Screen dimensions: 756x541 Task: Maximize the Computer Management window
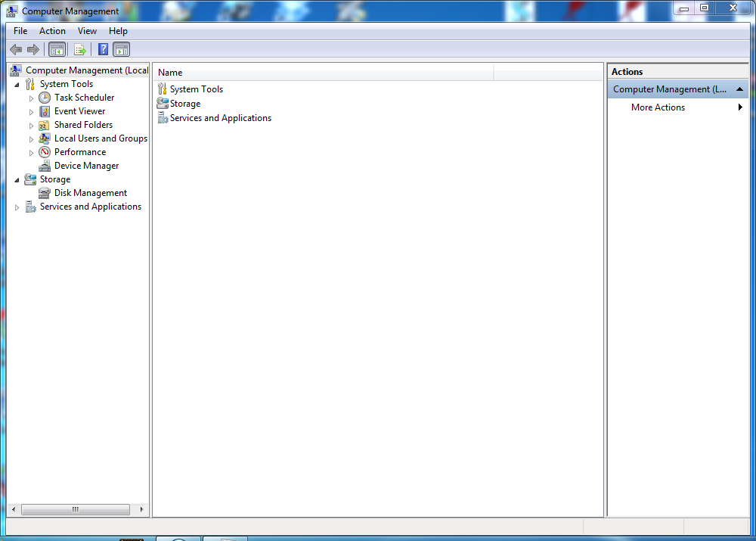(705, 8)
